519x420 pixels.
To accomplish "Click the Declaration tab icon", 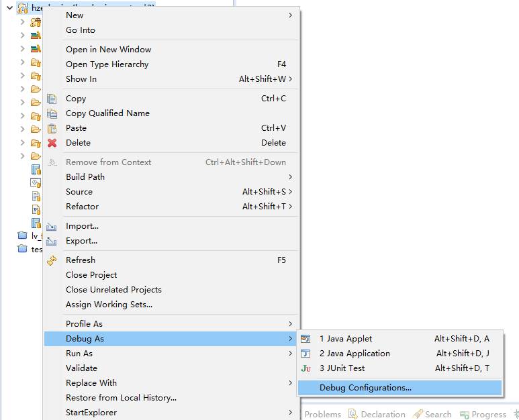I will tap(353, 414).
